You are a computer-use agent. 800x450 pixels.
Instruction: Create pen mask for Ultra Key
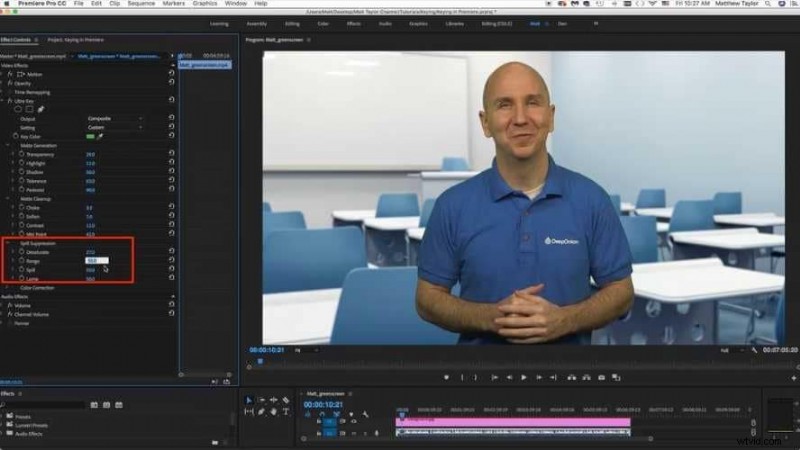(x=41, y=109)
